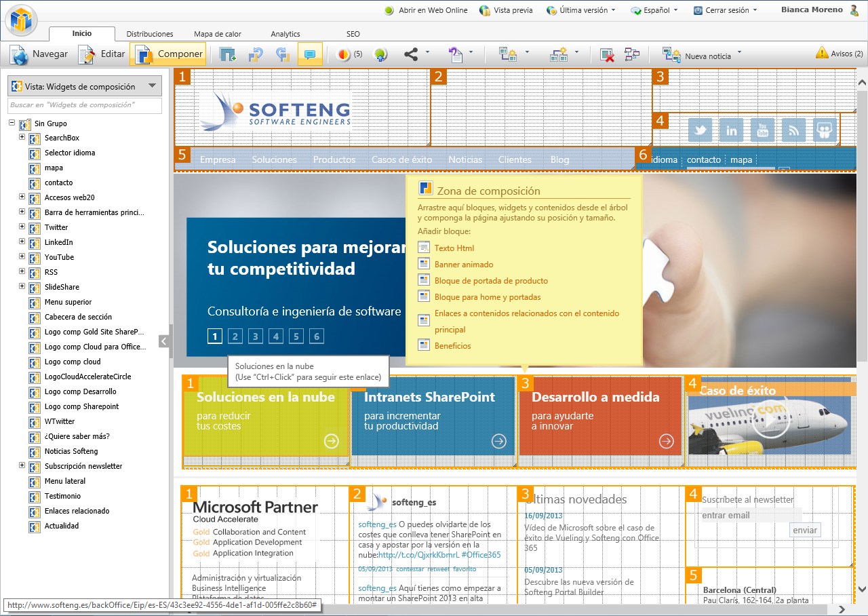Click the LinkedIn icon in site header
Image resolution: width=868 pixels, height=616 pixels.
[731, 130]
